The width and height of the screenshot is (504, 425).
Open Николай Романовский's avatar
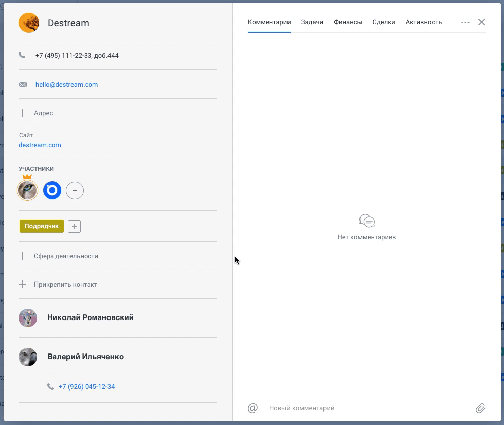28,318
